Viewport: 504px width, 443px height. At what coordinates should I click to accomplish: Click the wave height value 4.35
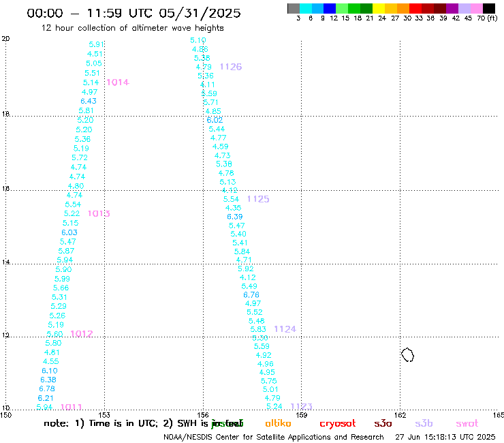(234, 208)
